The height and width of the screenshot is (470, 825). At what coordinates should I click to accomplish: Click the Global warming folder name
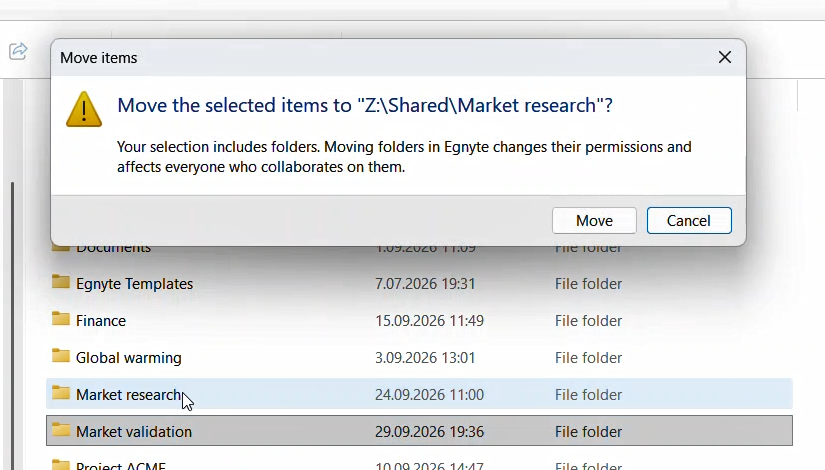pos(128,358)
